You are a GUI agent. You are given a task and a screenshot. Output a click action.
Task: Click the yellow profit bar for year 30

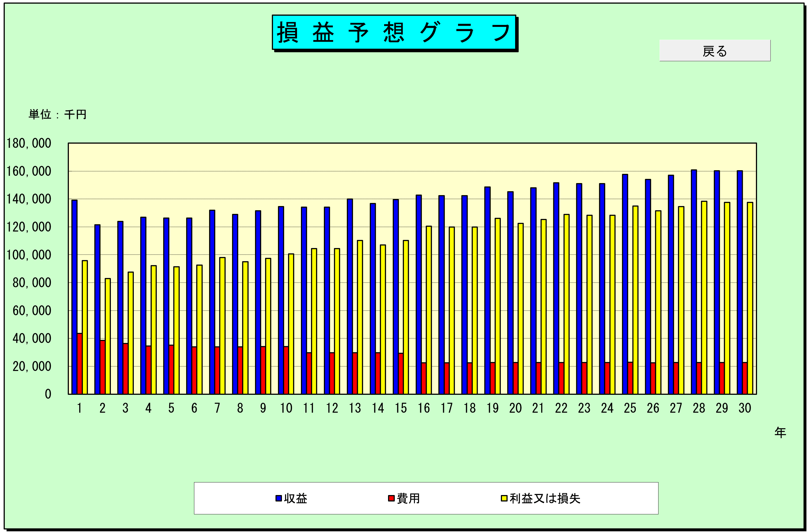click(749, 298)
